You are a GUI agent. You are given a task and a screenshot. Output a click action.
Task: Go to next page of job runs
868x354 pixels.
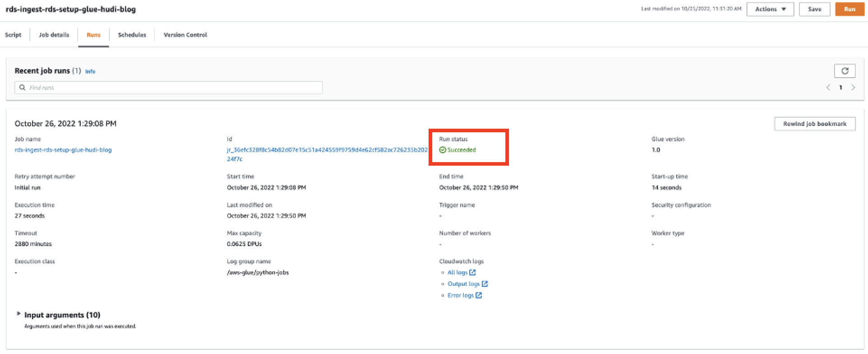[x=853, y=88]
